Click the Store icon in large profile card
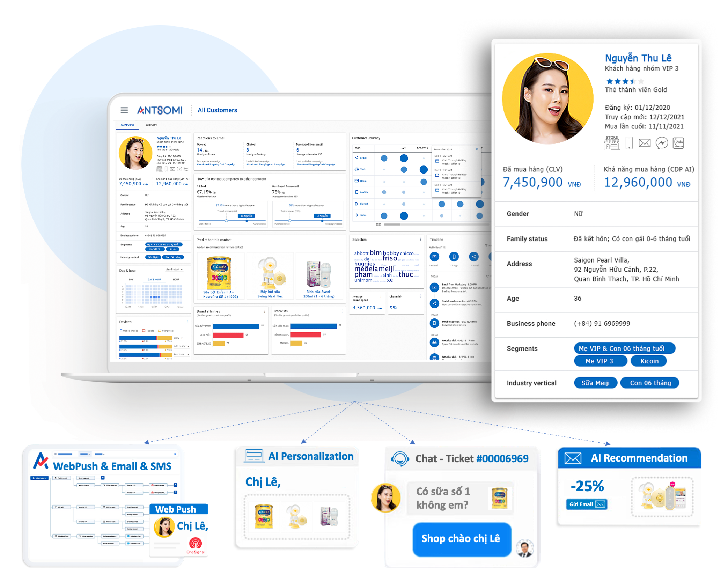The image size is (728, 582). pos(611,143)
